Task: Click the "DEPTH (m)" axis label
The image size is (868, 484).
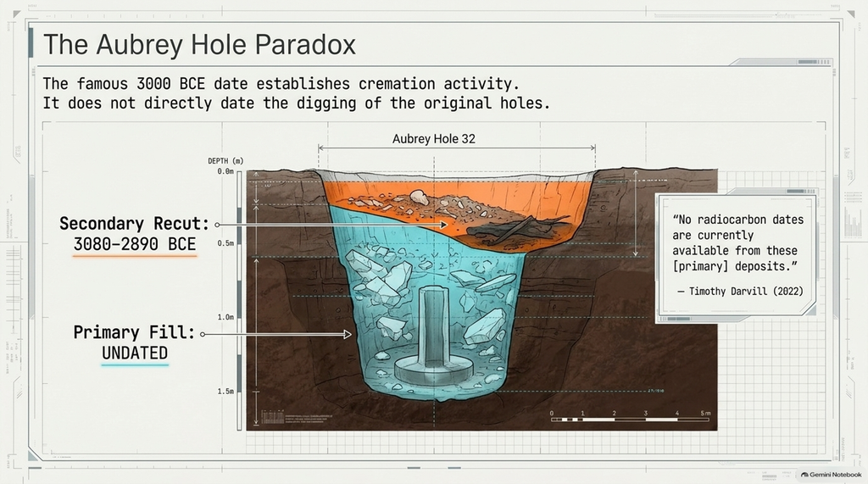Action: tap(225, 160)
